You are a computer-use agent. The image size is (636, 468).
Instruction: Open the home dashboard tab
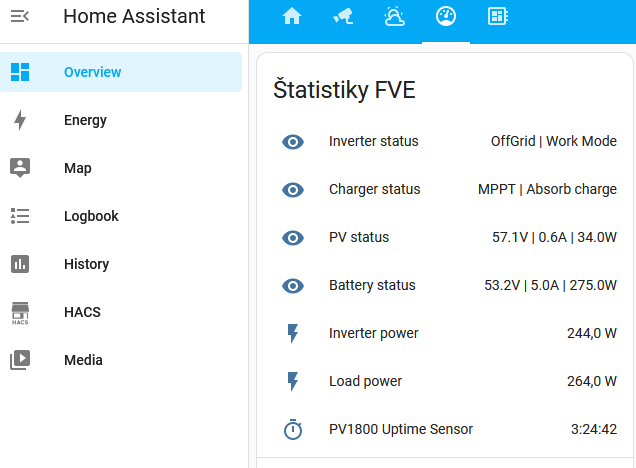pos(292,17)
